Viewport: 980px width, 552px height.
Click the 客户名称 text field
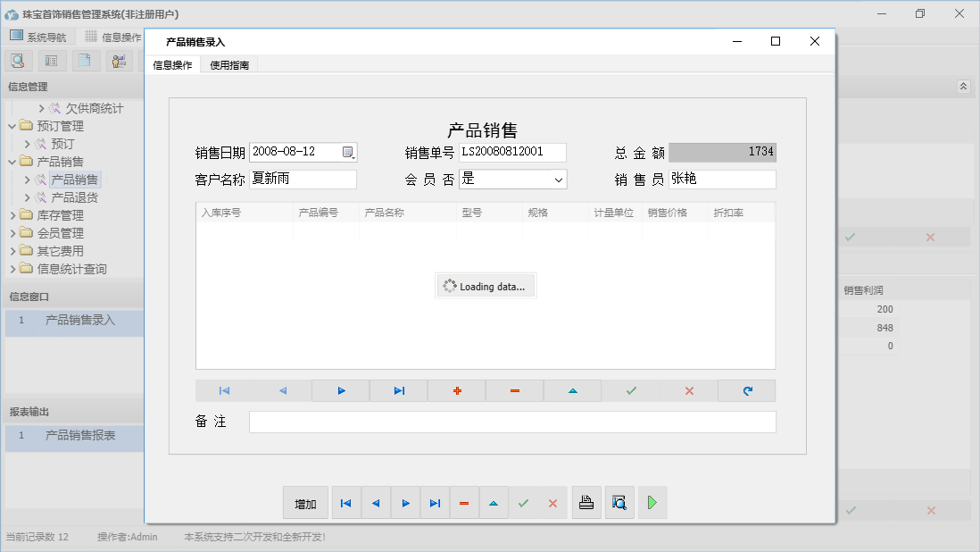(303, 180)
